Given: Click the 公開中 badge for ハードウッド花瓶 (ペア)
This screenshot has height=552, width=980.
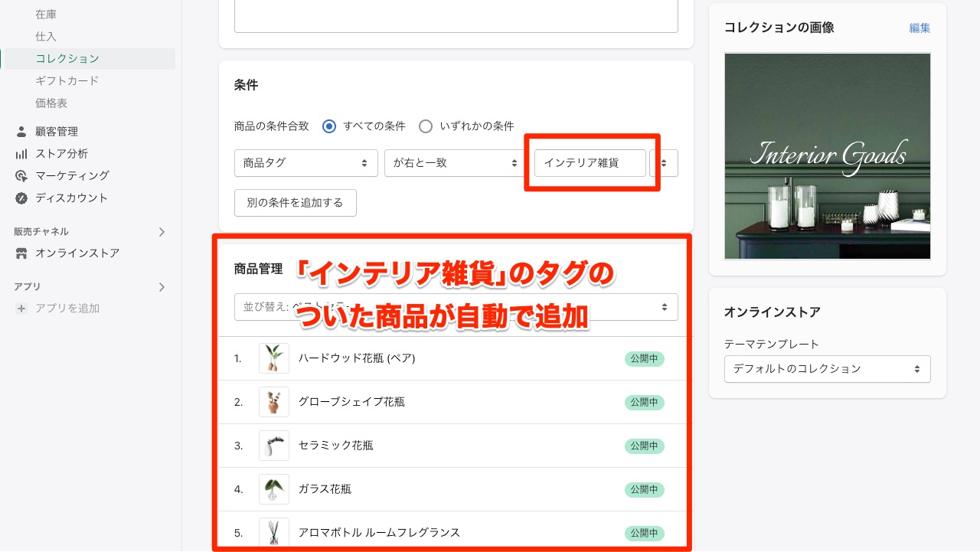Looking at the screenshot, I should pos(644,358).
